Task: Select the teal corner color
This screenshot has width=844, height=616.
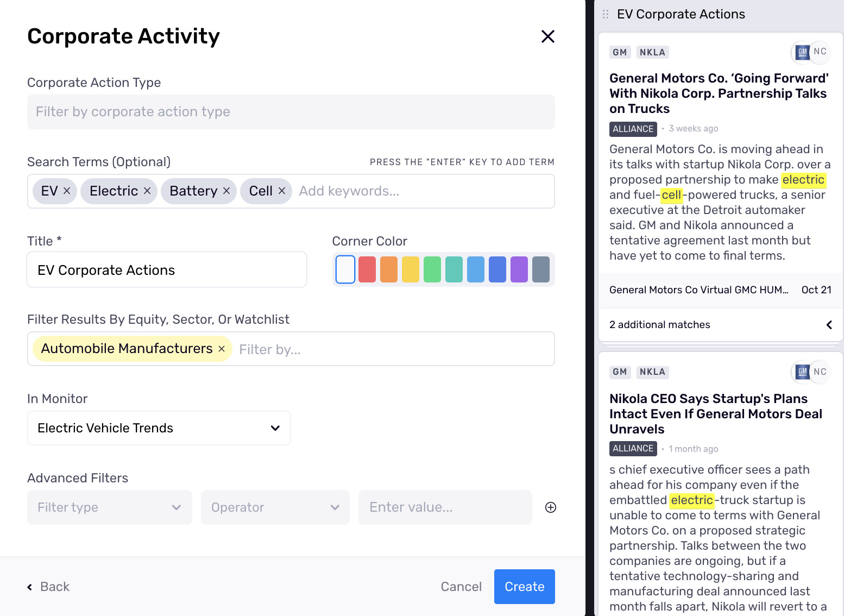Action: pyautogui.click(x=454, y=269)
